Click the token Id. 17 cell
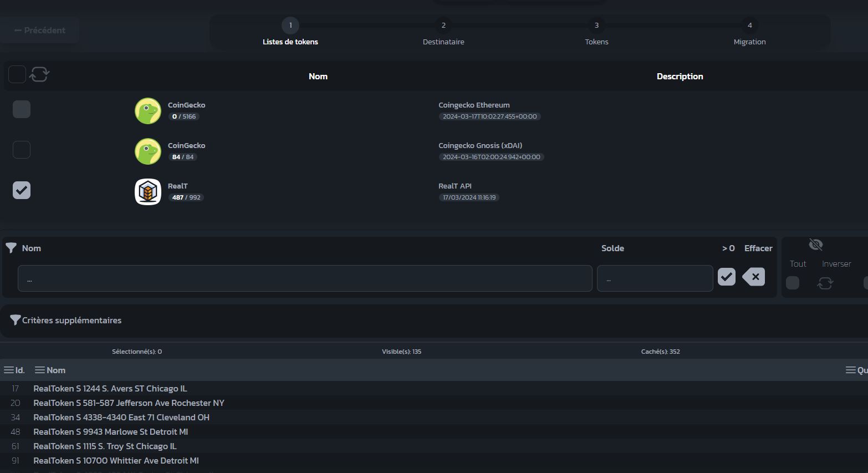 tap(15, 388)
